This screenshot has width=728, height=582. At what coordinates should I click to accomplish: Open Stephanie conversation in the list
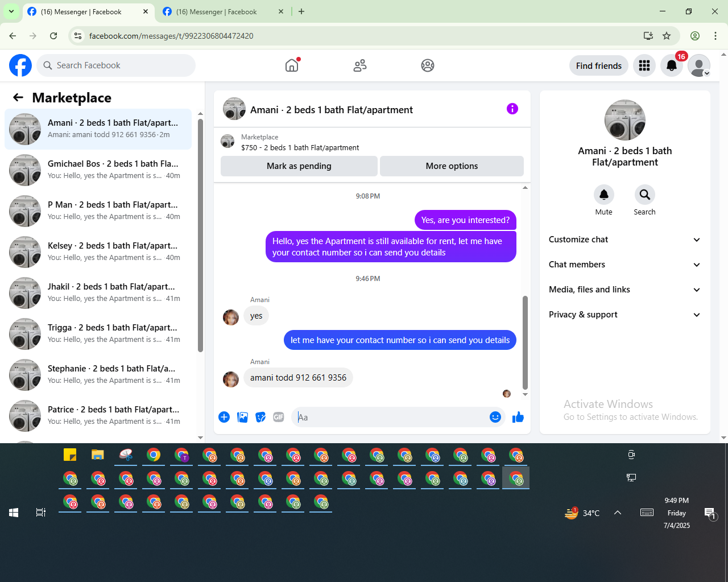coord(98,374)
